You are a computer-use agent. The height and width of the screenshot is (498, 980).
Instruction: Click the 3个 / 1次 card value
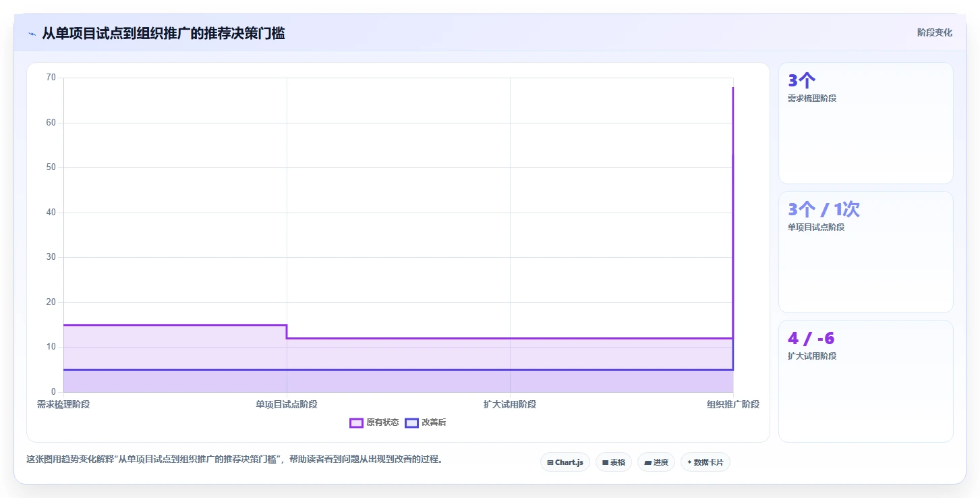(x=824, y=209)
